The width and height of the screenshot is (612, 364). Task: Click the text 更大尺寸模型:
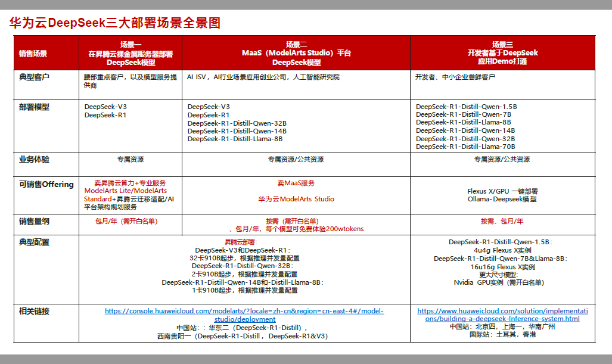click(x=499, y=275)
